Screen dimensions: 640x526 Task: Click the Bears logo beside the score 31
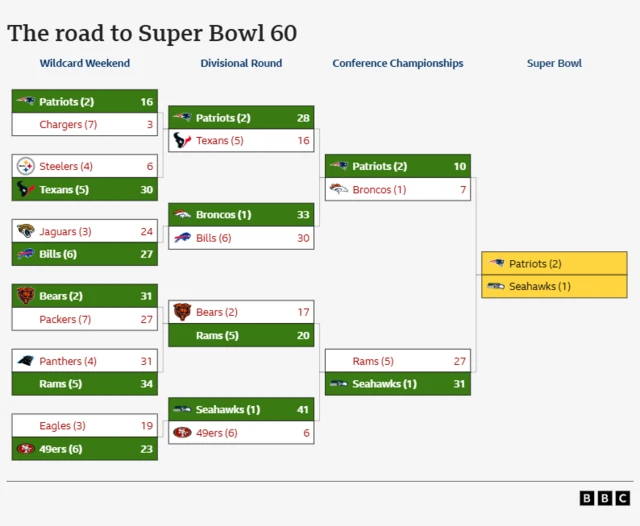click(26, 295)
